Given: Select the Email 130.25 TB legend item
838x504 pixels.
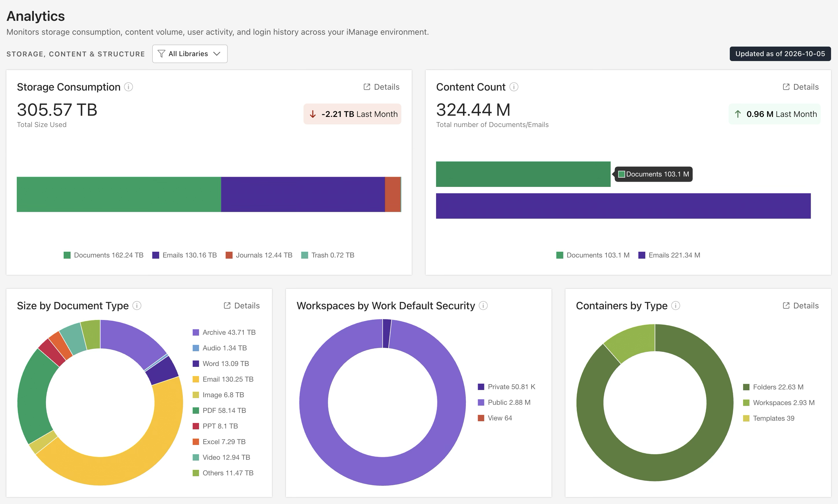Looking at the screenshot, I should pos(223,379).
